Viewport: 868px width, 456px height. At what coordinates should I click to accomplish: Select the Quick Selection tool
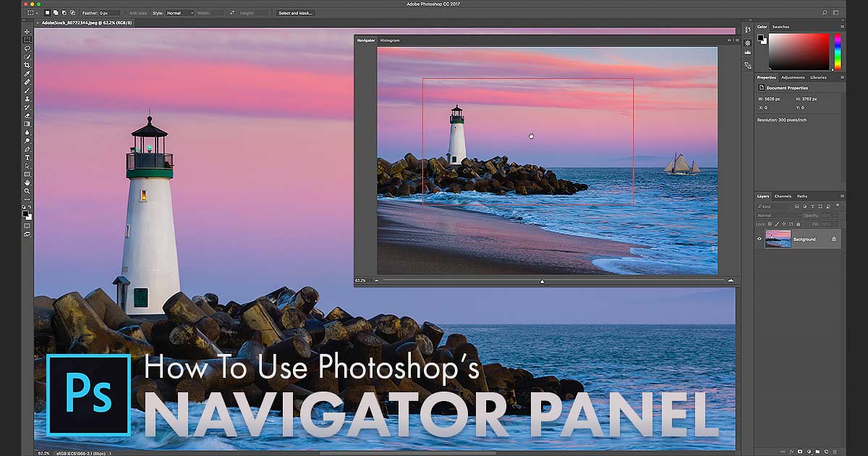tap(27, 56)
